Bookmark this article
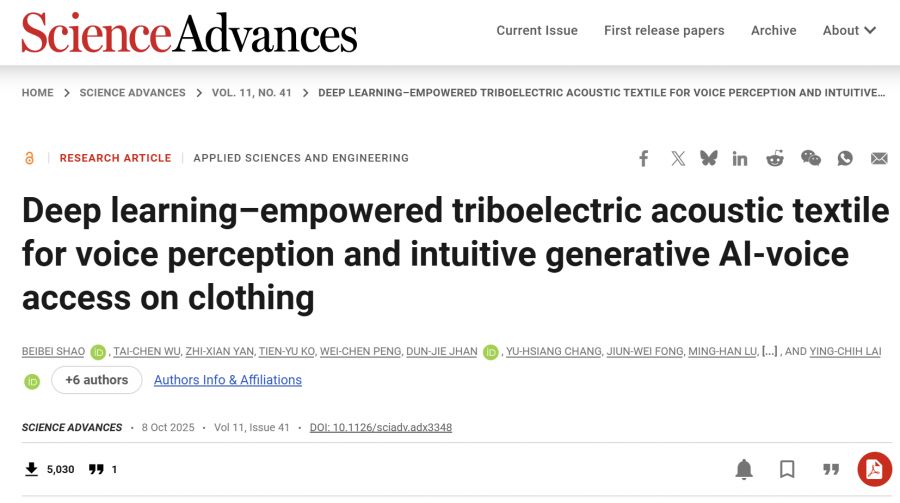The width and height of the screenshot is (900, 503). pyautogui.click(x=787, y=469)
